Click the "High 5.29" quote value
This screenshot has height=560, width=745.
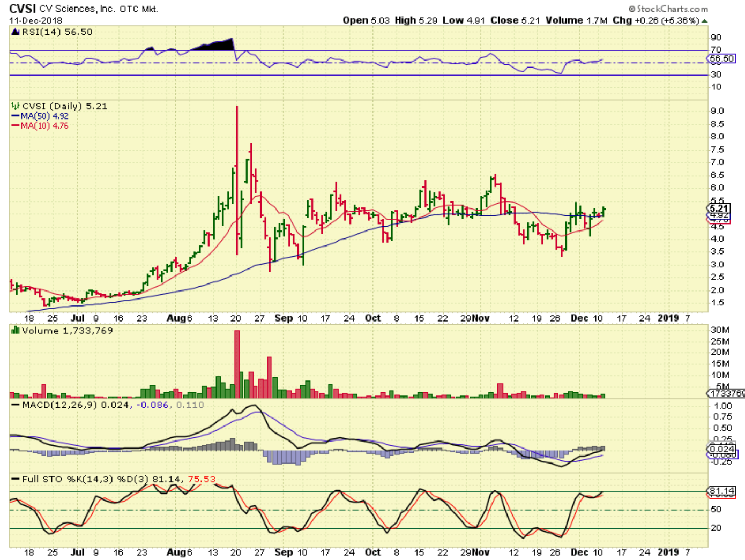(416, 20)
